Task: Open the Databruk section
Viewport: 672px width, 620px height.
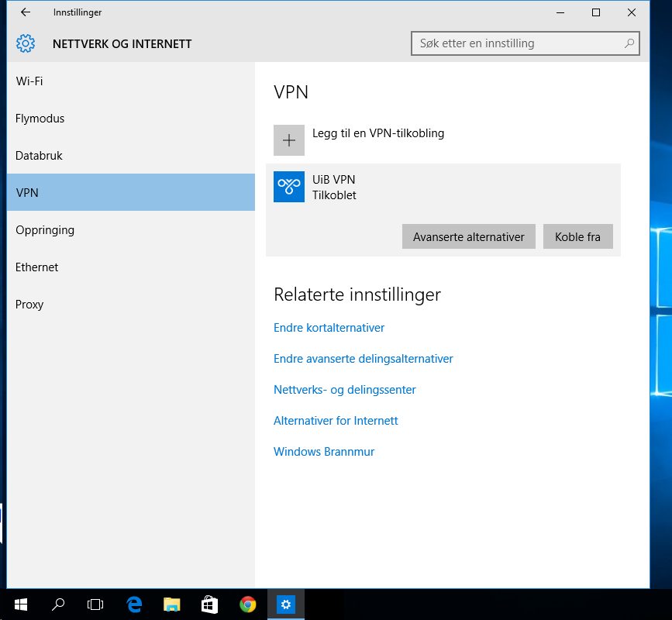Action: (39, 156)
